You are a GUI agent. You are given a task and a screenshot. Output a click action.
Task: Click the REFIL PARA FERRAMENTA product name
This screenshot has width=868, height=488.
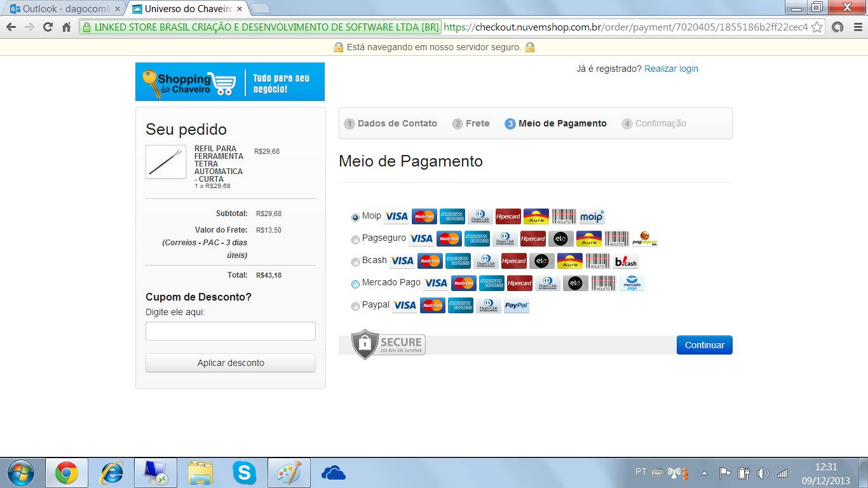[x=219, y=164]
